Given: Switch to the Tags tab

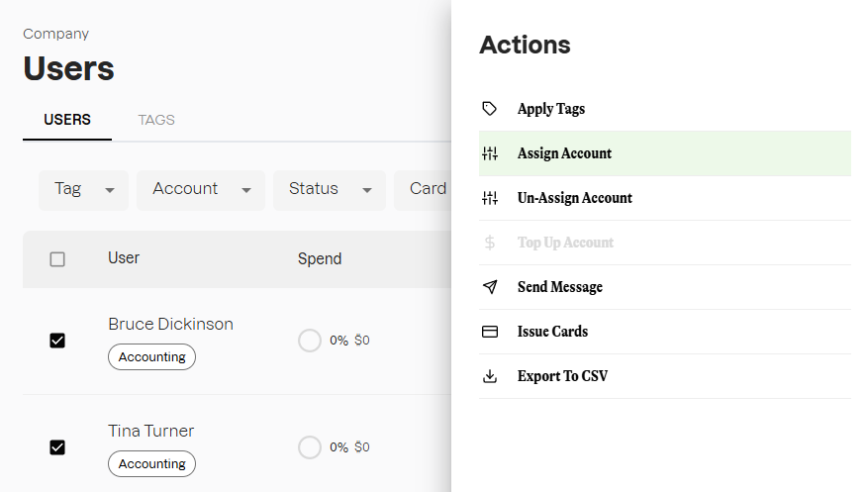Looking at the screenshot, I should tap(156, 120).
